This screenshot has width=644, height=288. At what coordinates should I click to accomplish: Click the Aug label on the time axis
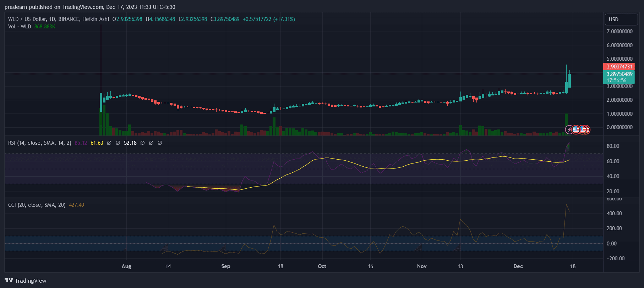pos(126,266)
